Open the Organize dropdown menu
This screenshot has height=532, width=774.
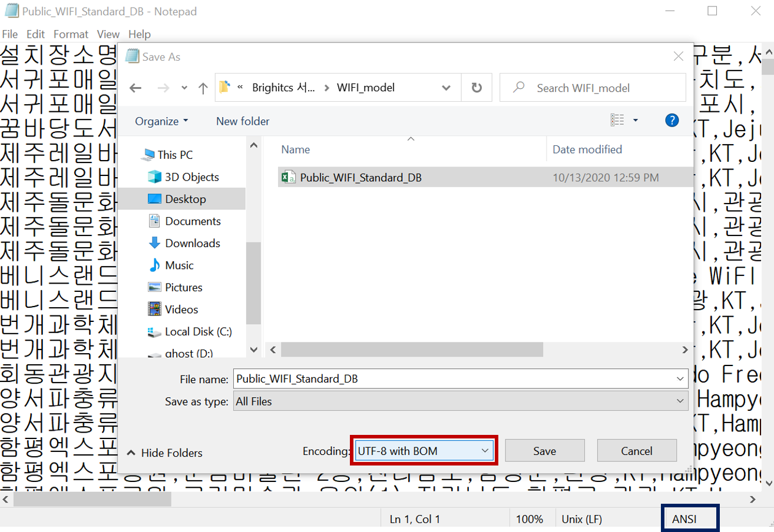(x=161, y=121)
